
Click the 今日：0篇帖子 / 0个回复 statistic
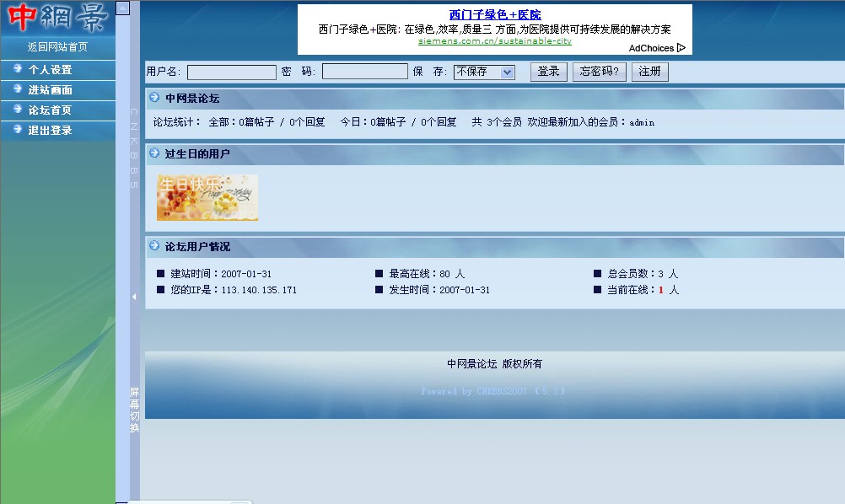398,122
